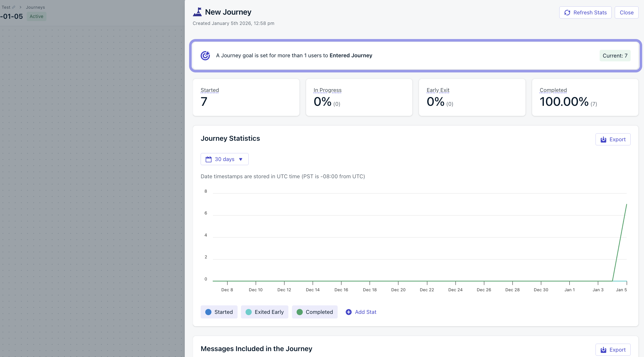Click the Export download icon in Journey Statistics
Viewport: 644px width, 357px height.
(x=603, y=139)
